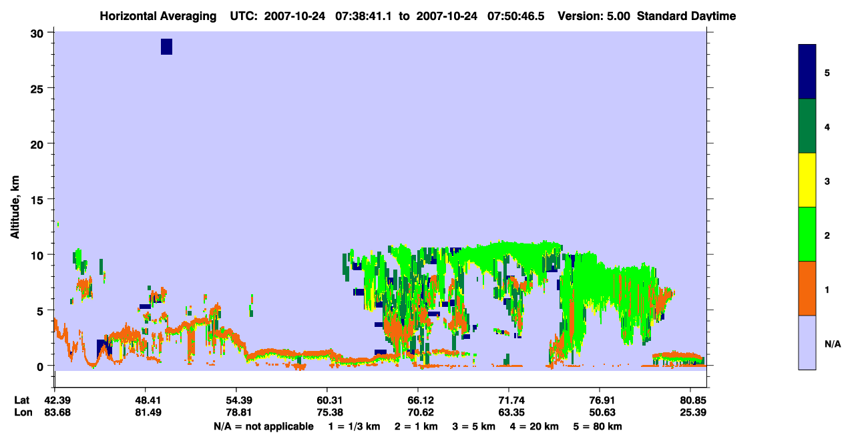Click the 30 km altitude axis label
Image resolution: width=868 pixels, height=445 pixels.
tap(37, 33)
